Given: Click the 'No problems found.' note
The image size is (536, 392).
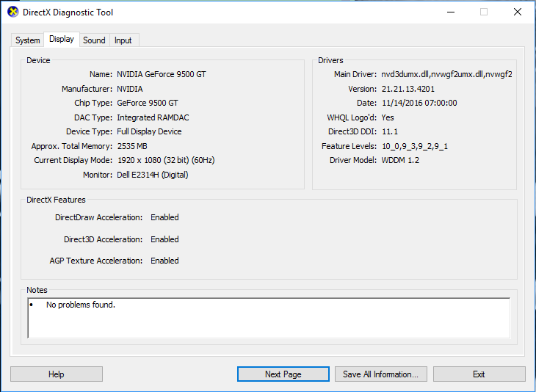Looking at the screenshot, I should coord(81,305).
